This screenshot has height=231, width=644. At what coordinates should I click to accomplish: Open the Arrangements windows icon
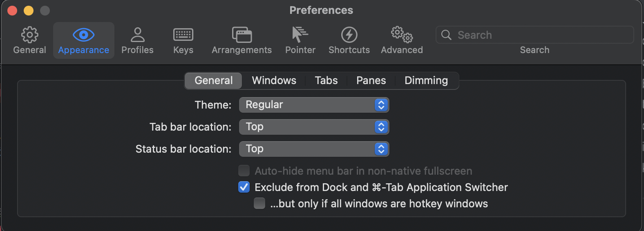(x=241, y=36)
